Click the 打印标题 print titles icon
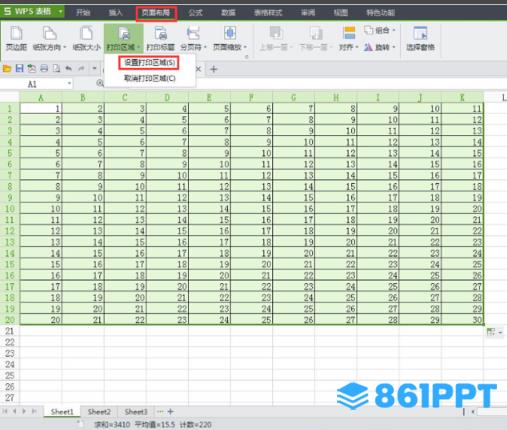 (161, 38)
